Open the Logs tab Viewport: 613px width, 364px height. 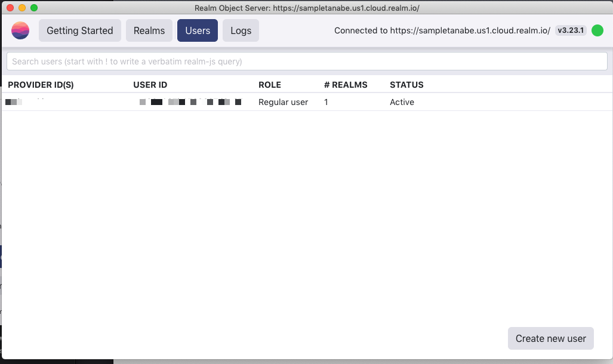pos(241,30)
